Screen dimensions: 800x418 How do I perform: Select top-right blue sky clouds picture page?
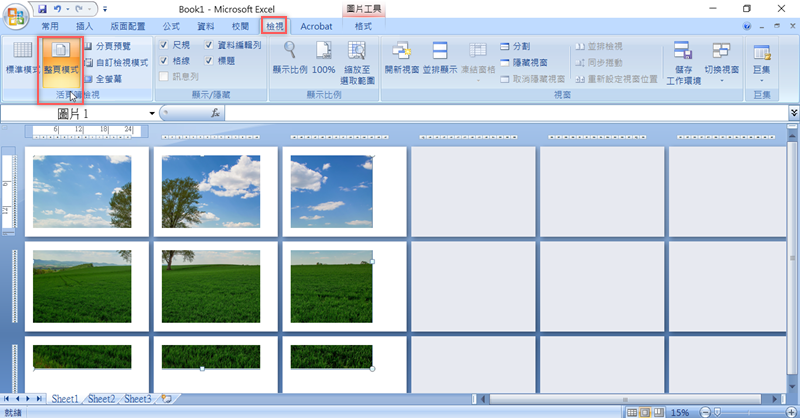tap(332, 191)
